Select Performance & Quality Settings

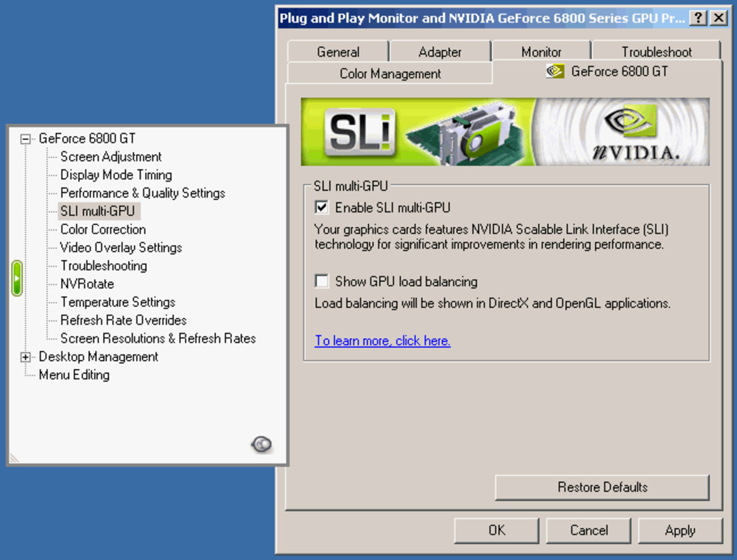pyautogui.click(x=143, y=193)
